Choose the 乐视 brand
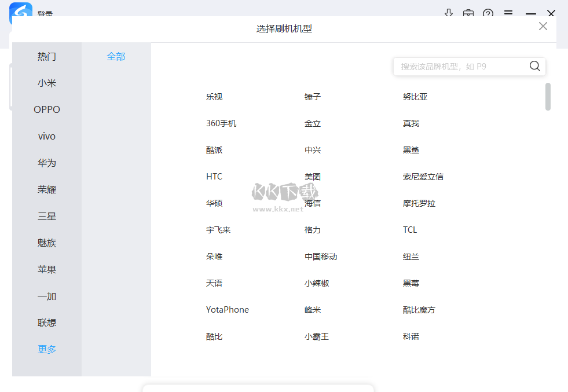The height and width of the screenshot is (392, 568). (x=214, y=97)
